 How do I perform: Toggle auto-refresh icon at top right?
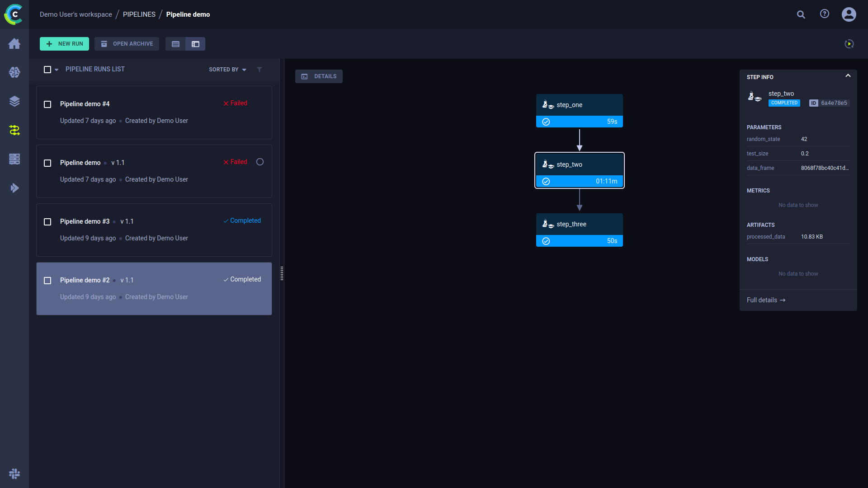click(849, 44)
